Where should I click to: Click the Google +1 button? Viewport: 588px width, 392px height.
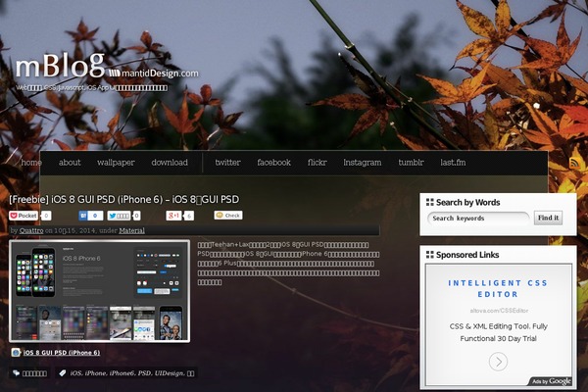[174, 216]
